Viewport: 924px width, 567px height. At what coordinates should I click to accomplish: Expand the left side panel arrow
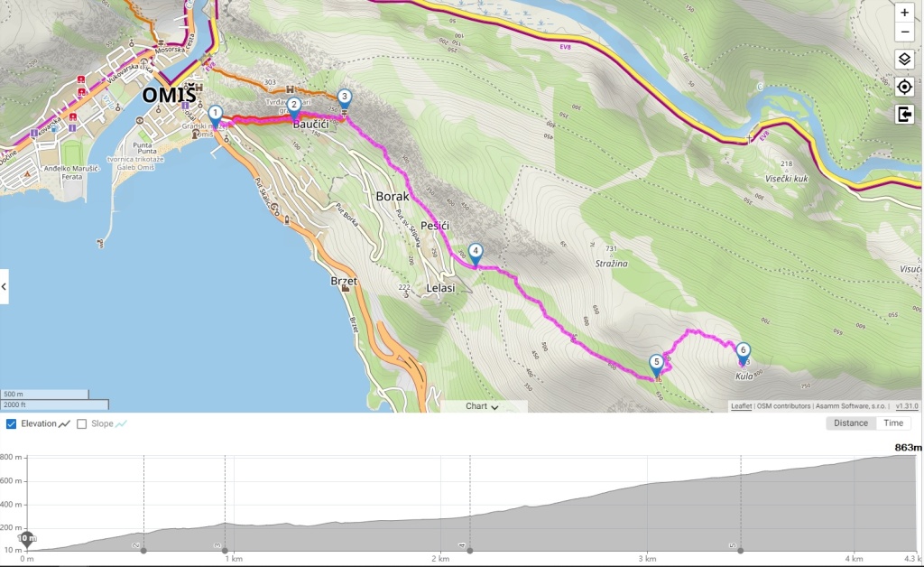click(5, 286)
